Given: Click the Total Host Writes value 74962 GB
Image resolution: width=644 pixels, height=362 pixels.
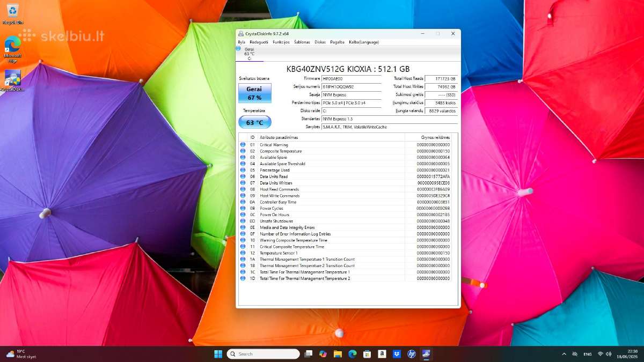Looking at the screenshot, I should tap(441, 86).
